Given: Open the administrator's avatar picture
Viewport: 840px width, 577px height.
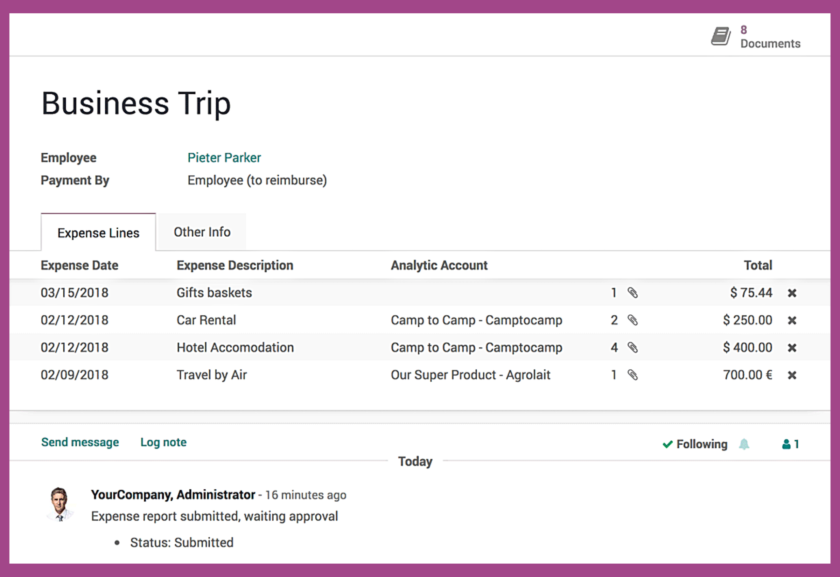Looking at the screenshot, I should pyautogui.click(x=60, y=504).
